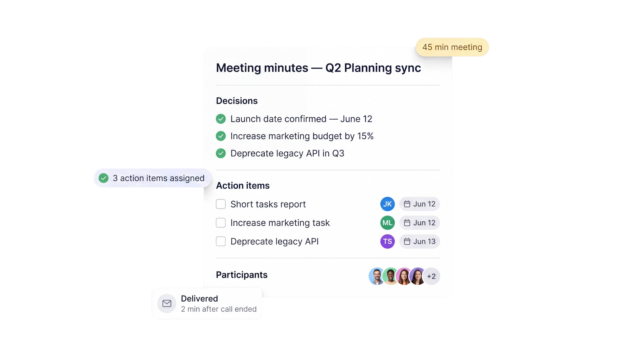Open the Jun 12 due date for Short tasks report

420,204
